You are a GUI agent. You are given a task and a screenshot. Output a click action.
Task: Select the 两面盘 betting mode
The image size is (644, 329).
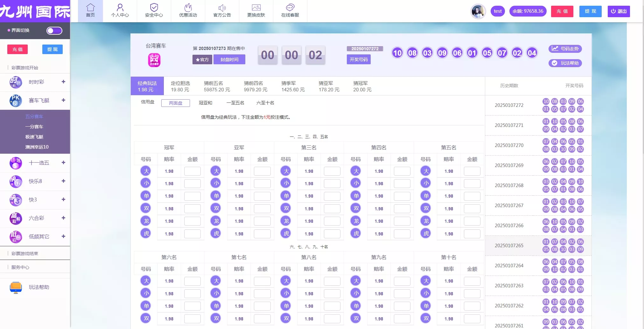click(175, 103)
